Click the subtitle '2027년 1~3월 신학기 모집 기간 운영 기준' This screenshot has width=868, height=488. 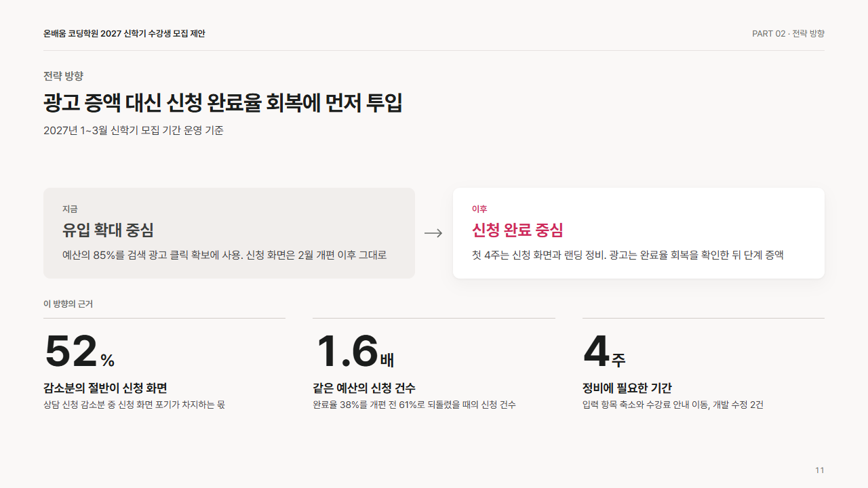click(134, 130)
